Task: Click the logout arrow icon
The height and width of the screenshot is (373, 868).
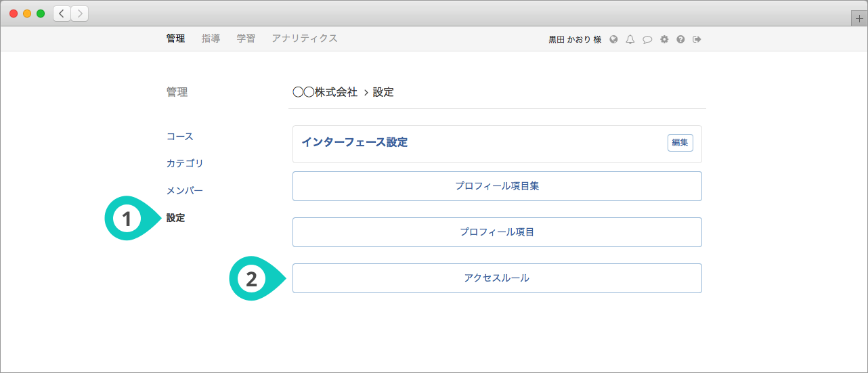Action: pos(697,39)
